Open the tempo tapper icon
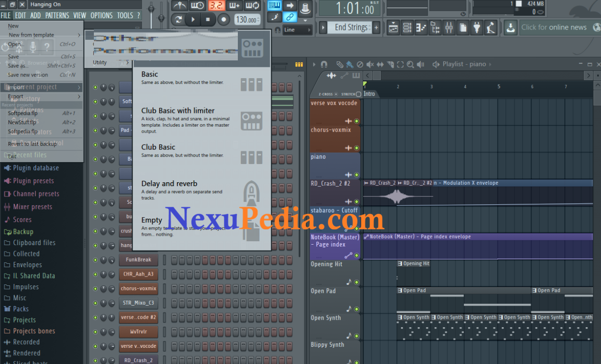The width and height of the screenshot is (601, 364). (x=491, y=28)
